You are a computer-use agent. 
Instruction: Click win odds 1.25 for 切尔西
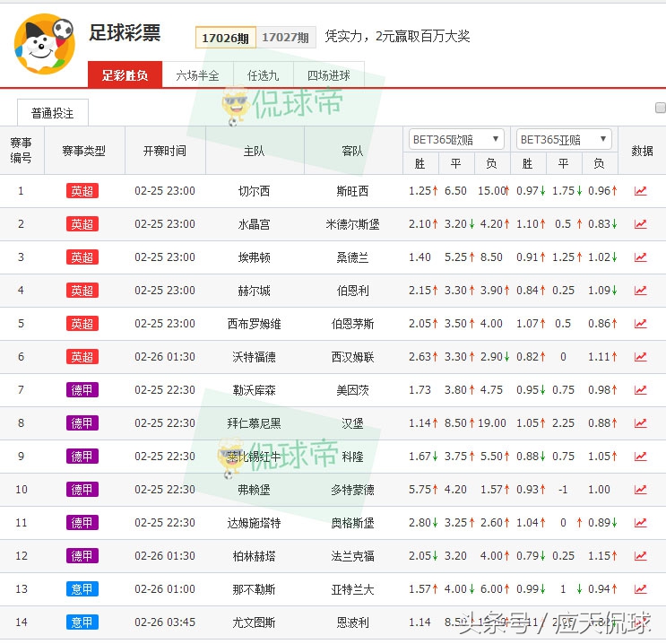[x=420, y=191]
